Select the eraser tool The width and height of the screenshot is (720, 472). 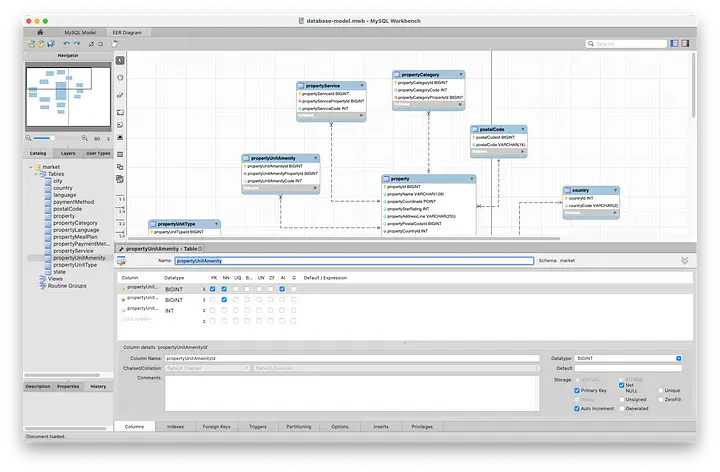click(x=120, y=95)
